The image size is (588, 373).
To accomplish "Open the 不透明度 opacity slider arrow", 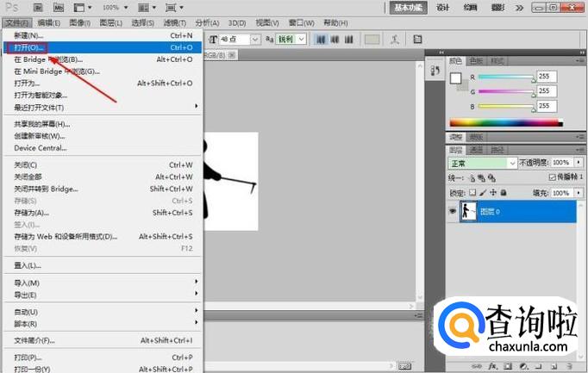I will [x=579, y=163].
